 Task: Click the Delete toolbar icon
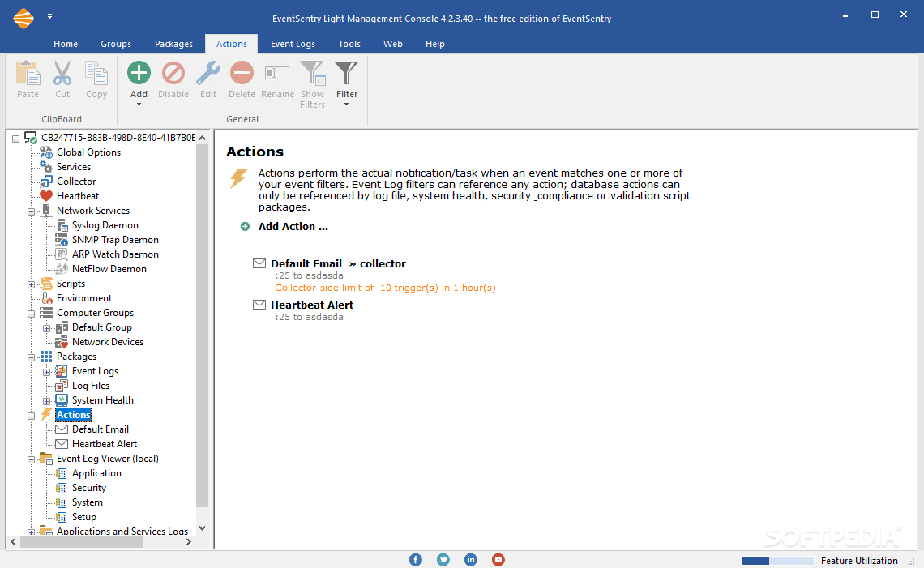pyautogui.click(x=242, y=73)
